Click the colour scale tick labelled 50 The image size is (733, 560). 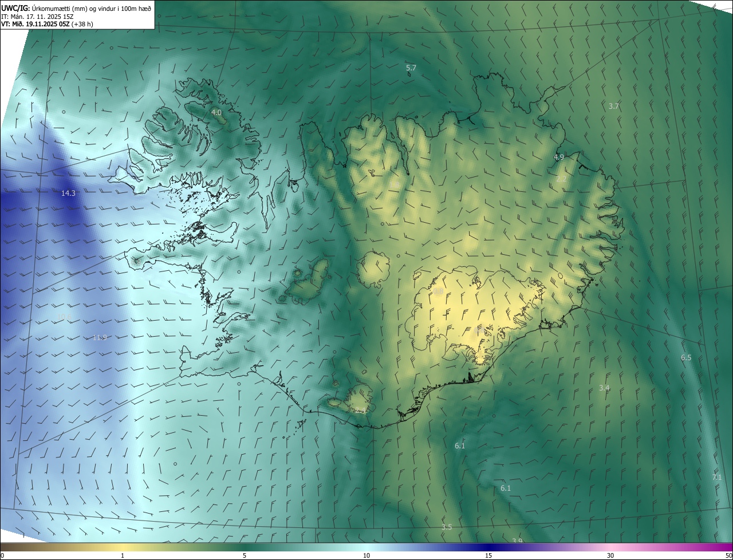728,555
